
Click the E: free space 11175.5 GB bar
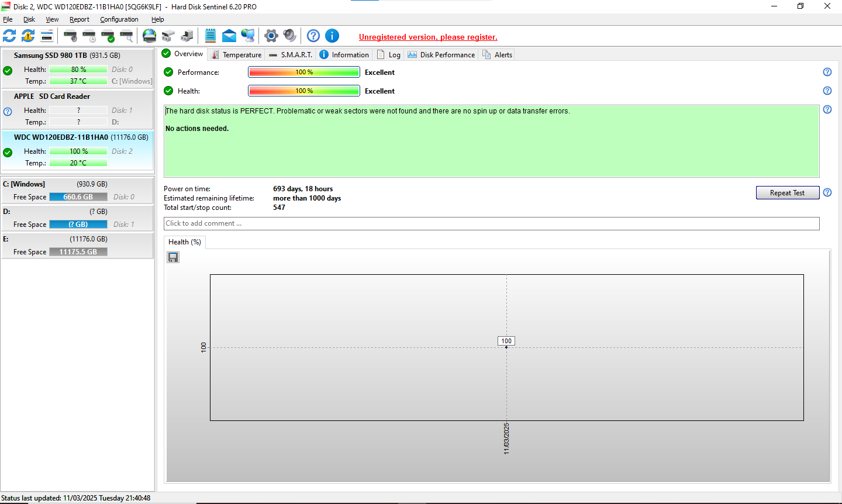coord(78,252)
